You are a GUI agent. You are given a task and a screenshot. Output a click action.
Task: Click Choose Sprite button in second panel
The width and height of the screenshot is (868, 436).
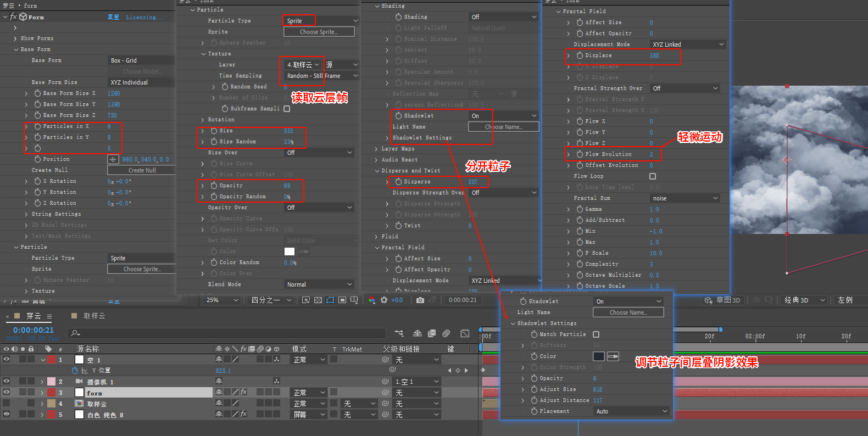319,32
